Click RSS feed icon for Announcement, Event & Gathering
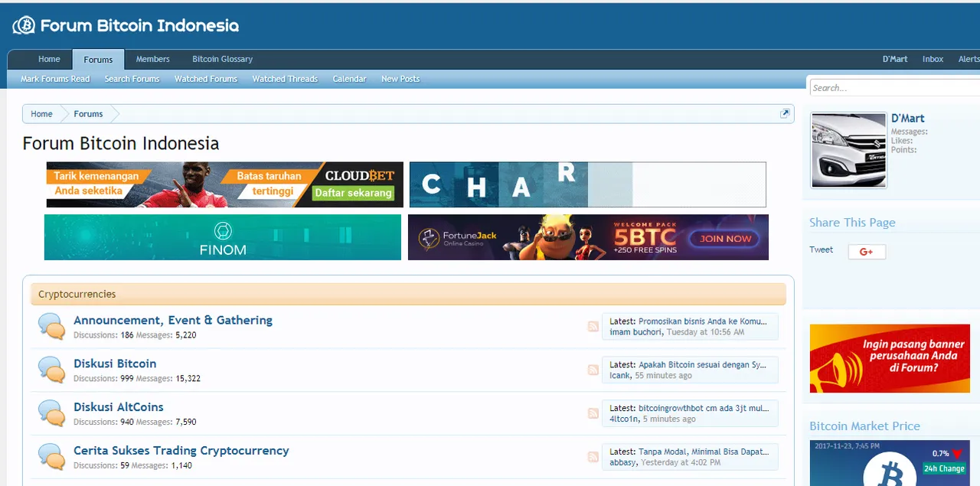Screen dimensions: 980x486 [x=593, y=327]
